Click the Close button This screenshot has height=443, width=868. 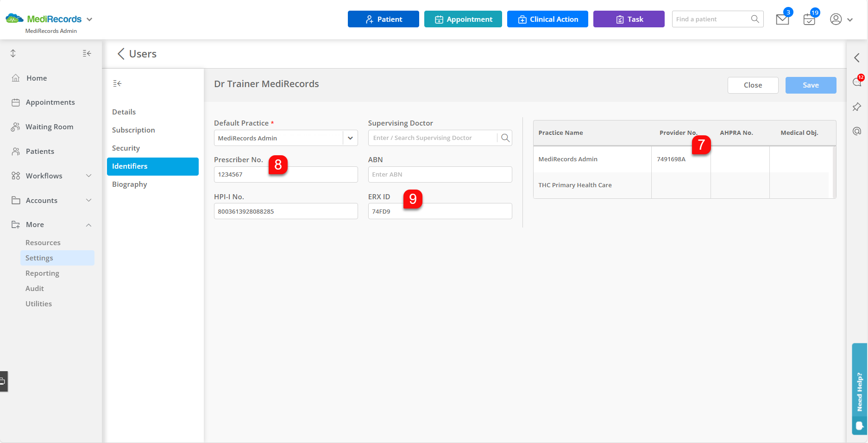[753, 85]
